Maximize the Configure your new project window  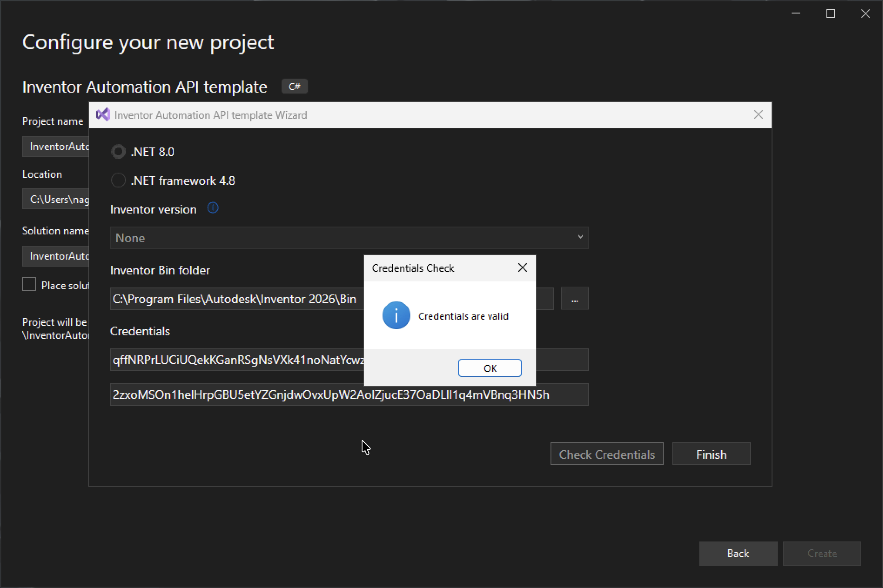click(830, 13)
